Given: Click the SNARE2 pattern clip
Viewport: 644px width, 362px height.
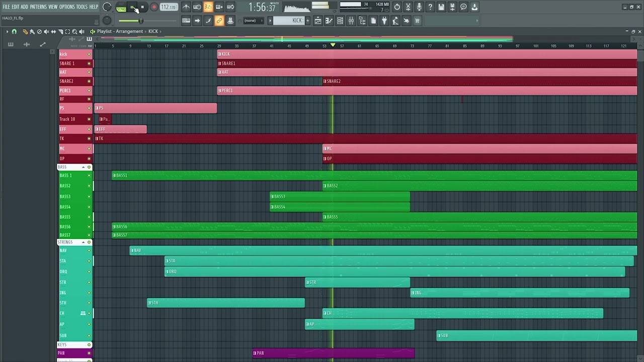Looking at the screenshot, I should (x=479, y=81).
